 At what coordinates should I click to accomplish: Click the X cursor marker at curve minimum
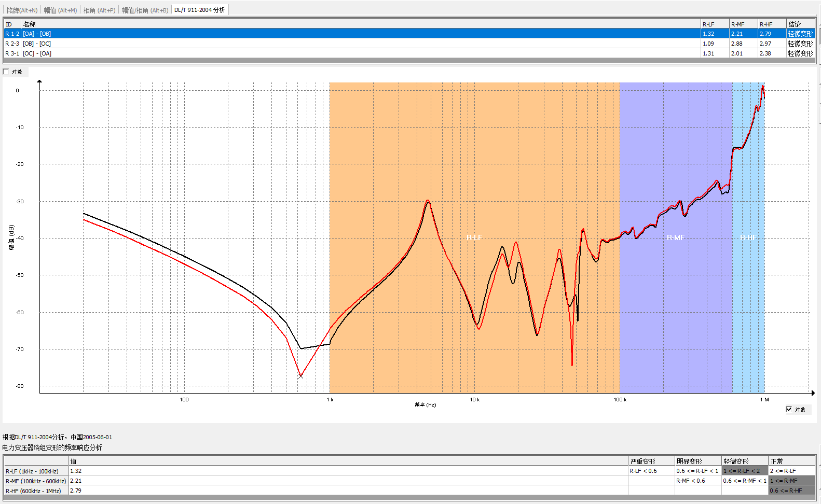pos(300,376)
